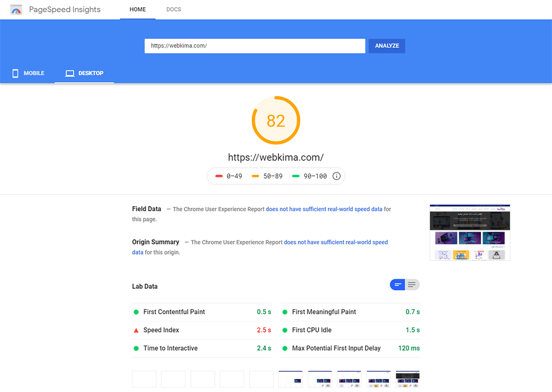Switch Lab Data to expanded list view

(412, 285)
